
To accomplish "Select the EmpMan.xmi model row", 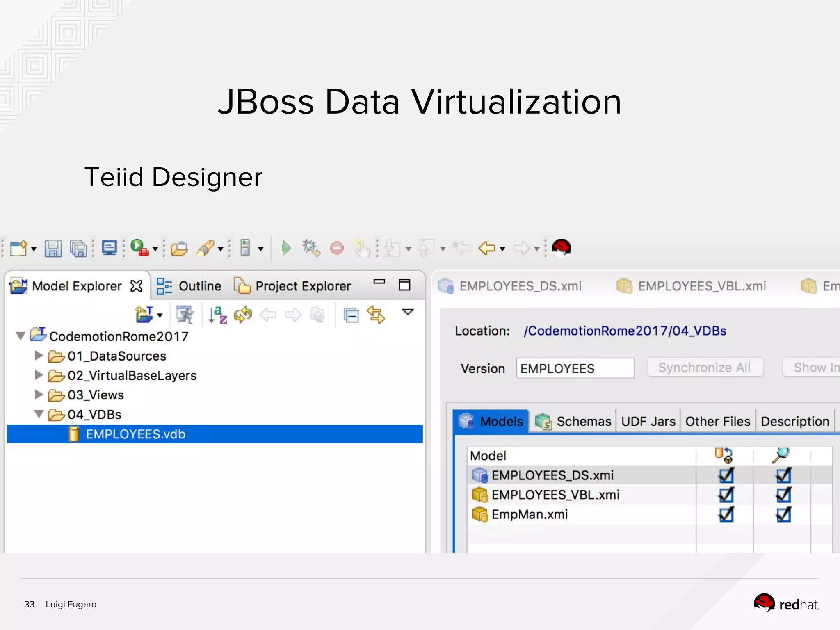I will (650, 514).
